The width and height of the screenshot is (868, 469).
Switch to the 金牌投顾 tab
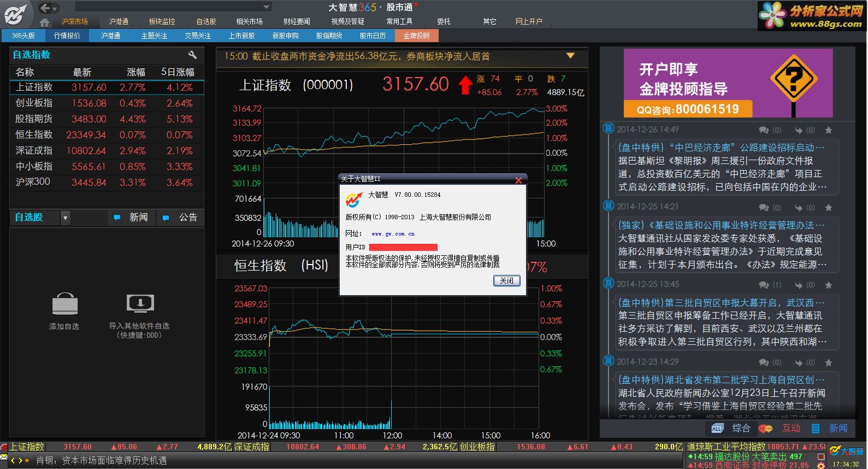pos(416,36)
